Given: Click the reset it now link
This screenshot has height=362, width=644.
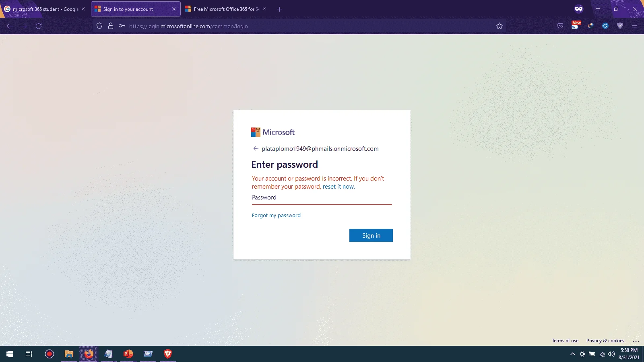Looking at the screenshot, I should [x=339, y=187].
